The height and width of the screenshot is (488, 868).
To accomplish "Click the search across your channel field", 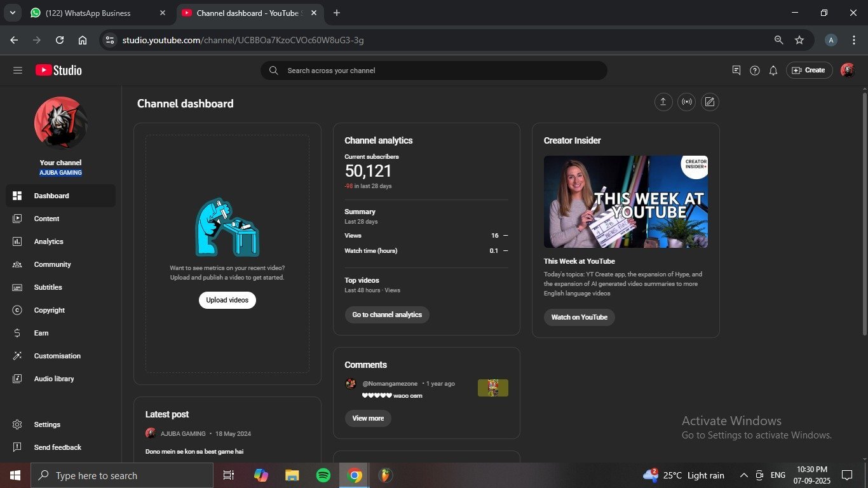I will click(x=433, y=71).
